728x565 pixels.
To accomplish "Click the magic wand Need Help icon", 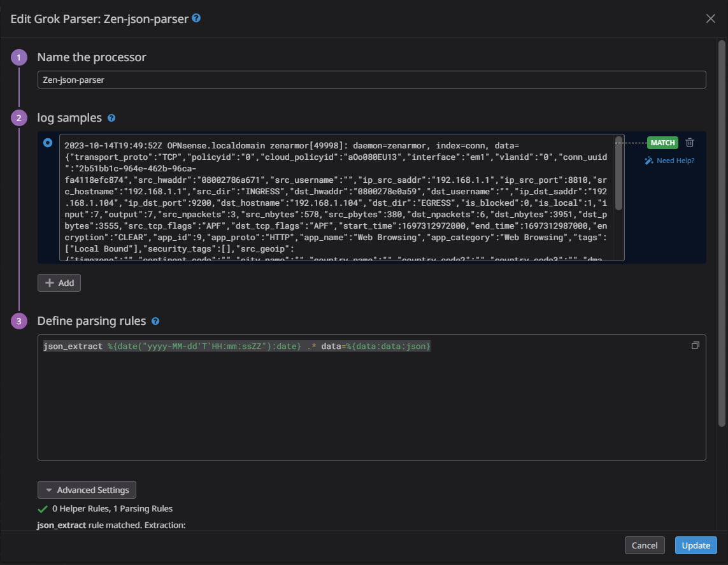I will click(648, 161).
